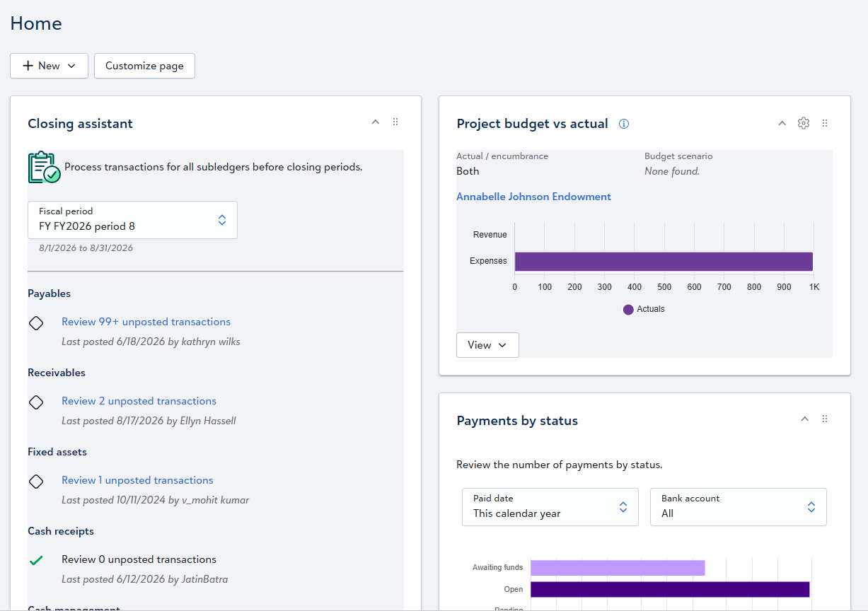Click diamond status icon under Receivables
Viewport: 868px width, 611px height.
click(x=36, y=402)
